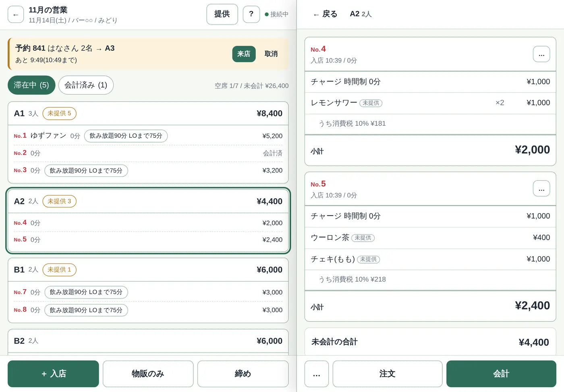Click 未会計の合計 ¥4,400 row
This screenshot has height=392, width=564.
tap(430, 342)
